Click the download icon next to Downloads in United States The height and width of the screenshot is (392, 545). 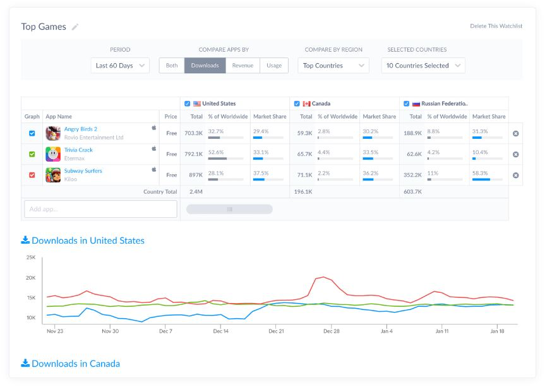[25, 240]
